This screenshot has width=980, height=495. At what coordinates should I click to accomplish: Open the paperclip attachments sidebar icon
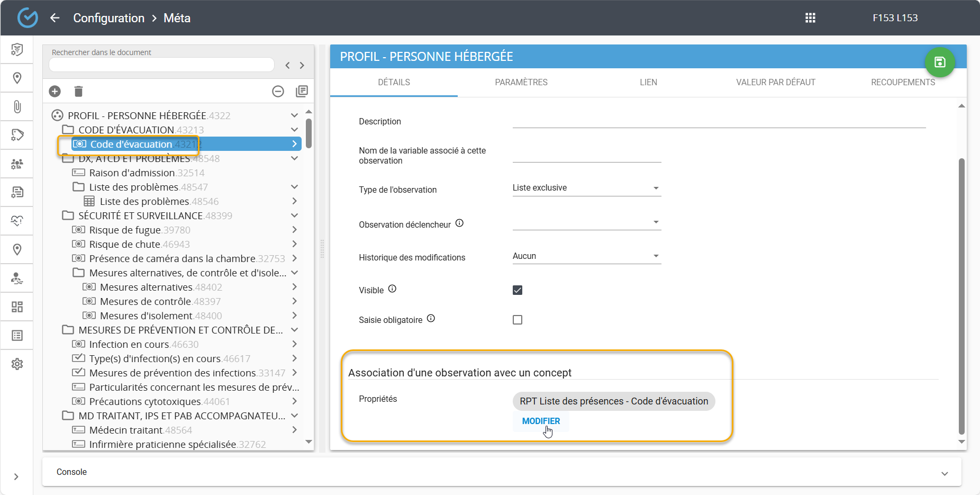[x=17, y=106]
